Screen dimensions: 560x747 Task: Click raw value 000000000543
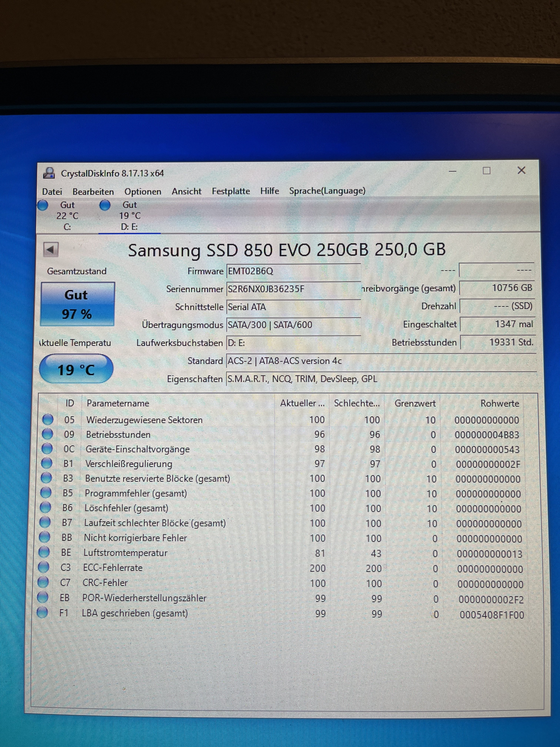pyautogui.click(x=487, y=449)
